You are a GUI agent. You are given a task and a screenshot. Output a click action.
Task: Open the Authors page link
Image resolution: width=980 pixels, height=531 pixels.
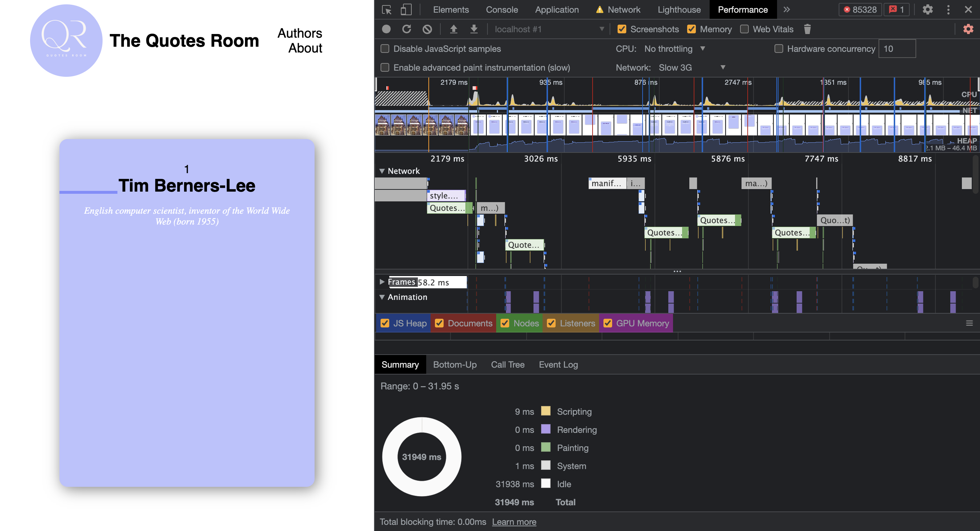pos(299,33)
